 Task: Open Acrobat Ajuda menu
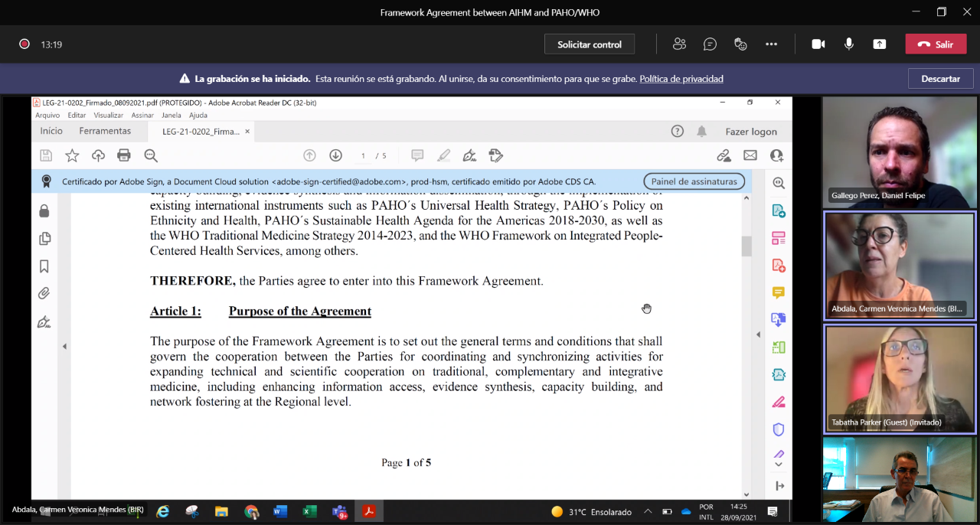[198, 116]
